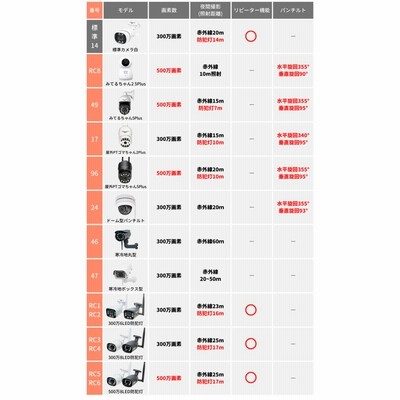400x400 pixels.
Task: Click the gray 標準14 row label
Action: [95, 36]
